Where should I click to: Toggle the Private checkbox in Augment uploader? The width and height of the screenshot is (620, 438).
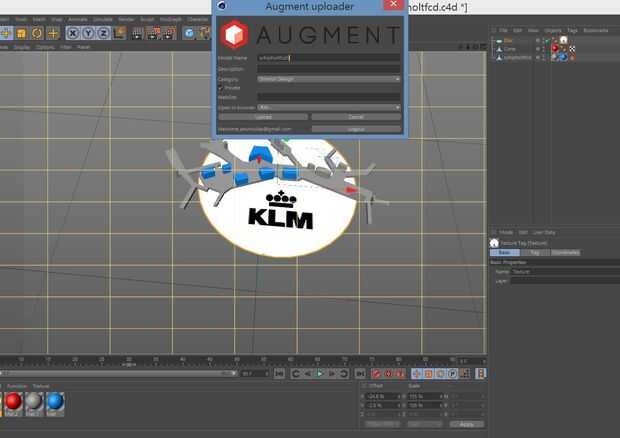[x=221, y=88]
